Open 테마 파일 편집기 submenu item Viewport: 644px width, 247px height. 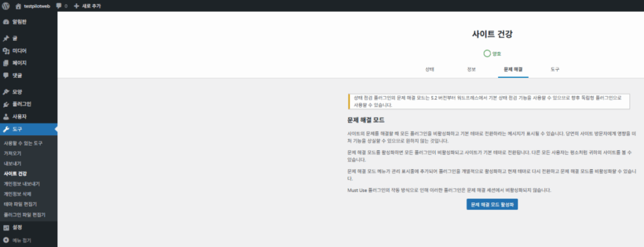(x=21, y=204)
